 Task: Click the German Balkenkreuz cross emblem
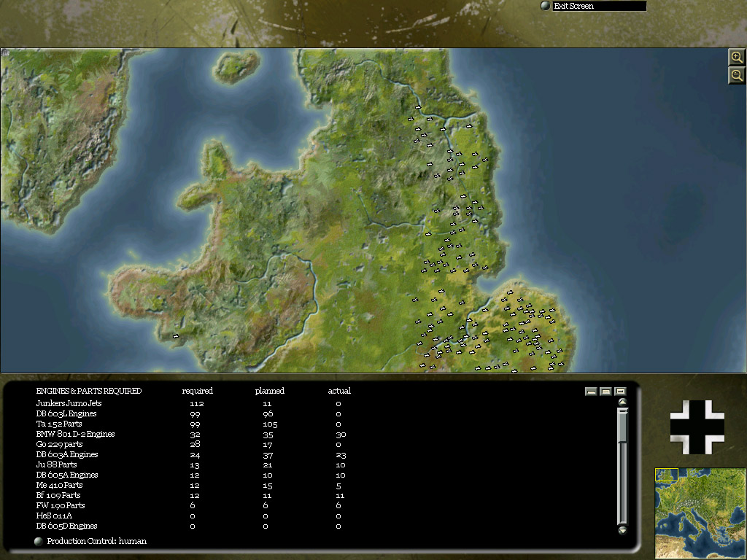tap(697, 427)
